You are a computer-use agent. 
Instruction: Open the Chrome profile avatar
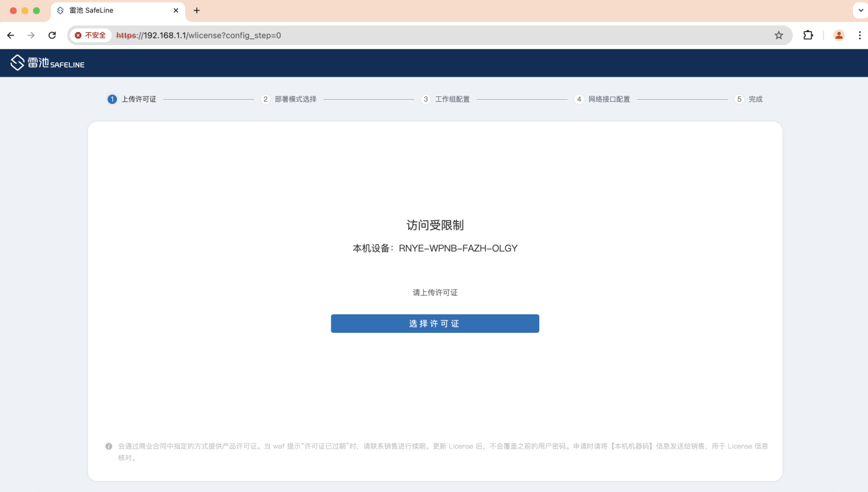pyautogui.click(x=839, y=36)
